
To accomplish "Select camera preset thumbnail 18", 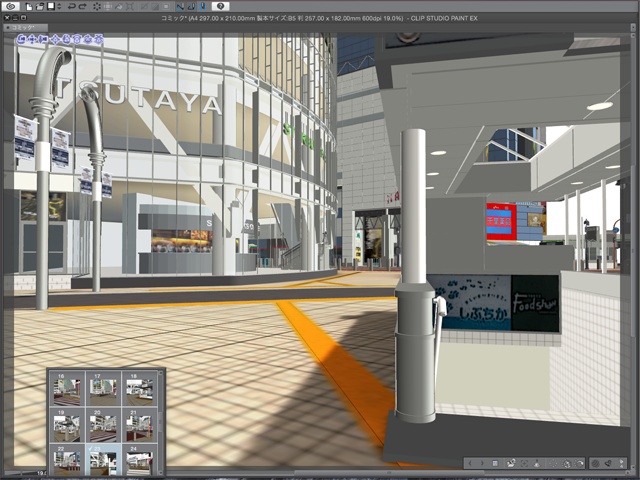I will coord(140,389).
